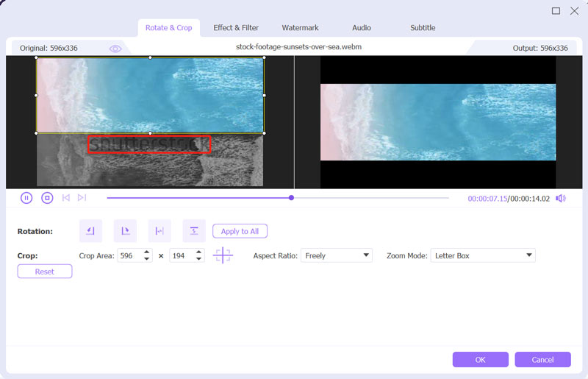Decrease crop width value

(146, 259)
